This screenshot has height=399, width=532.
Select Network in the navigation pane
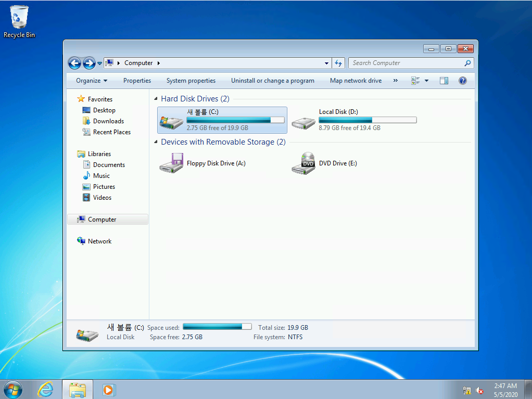tap(99, 241)
